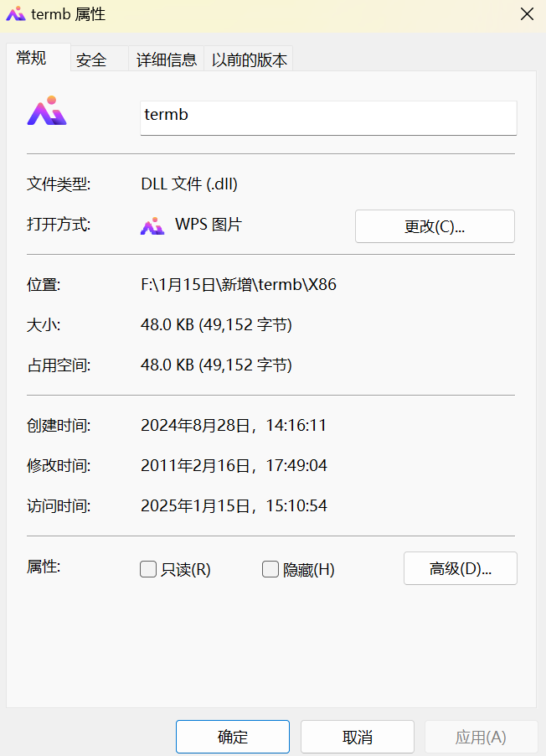This screenshot has width=546, height=756.
Task: Click the 48.0 KB value next to 占用空间
Action: point(216,365)
